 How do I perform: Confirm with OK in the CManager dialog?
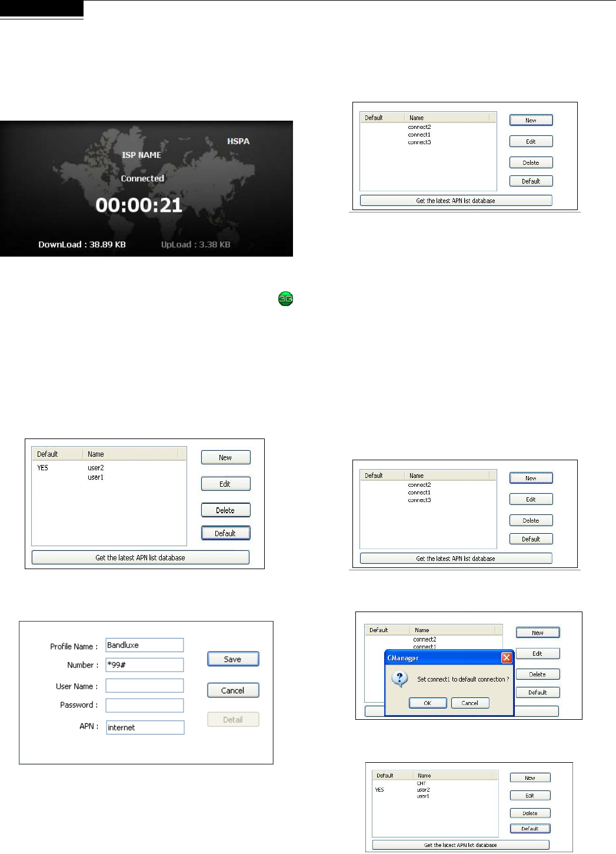428,703
